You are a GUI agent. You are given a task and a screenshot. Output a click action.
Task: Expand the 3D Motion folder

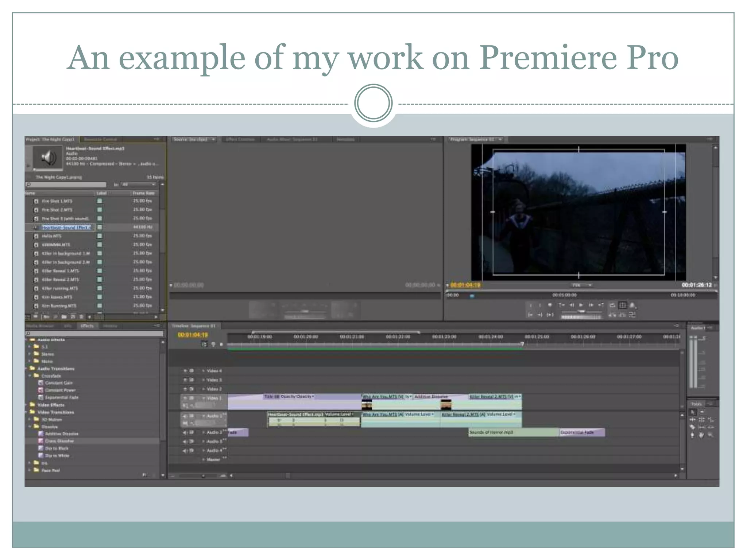(30, 419)
